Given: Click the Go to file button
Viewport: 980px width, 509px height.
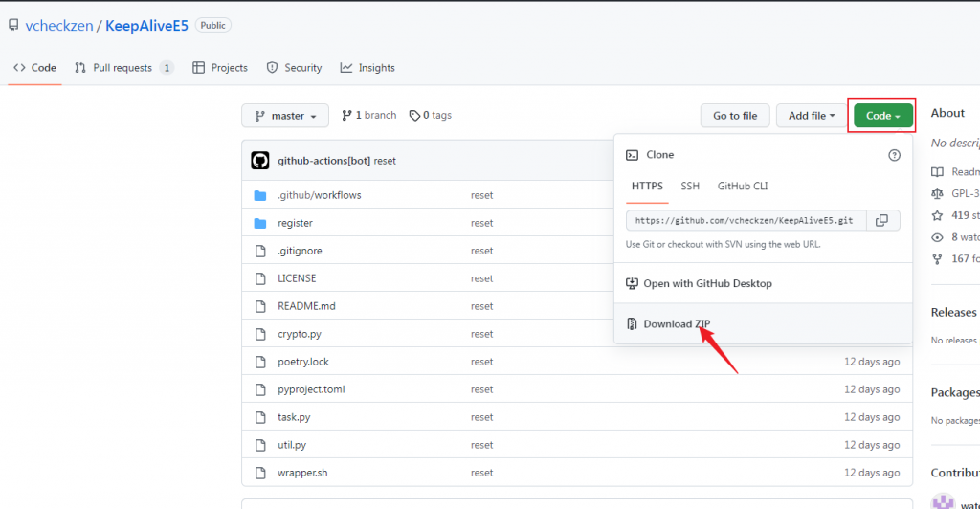Looking at the screenshot, I should (x=735, y=116).
